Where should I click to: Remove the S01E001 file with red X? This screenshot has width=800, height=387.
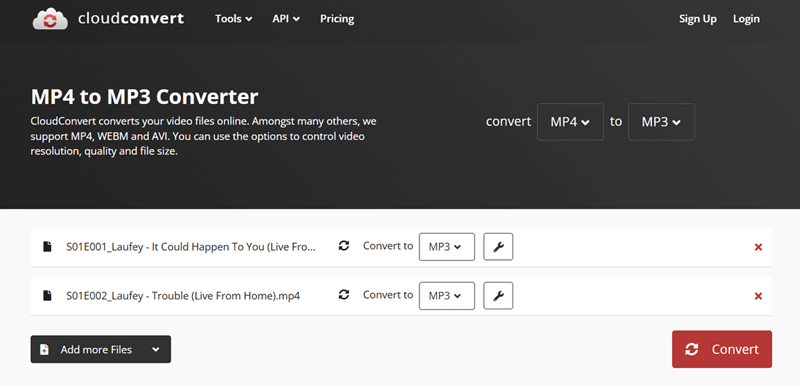[758, 247]
